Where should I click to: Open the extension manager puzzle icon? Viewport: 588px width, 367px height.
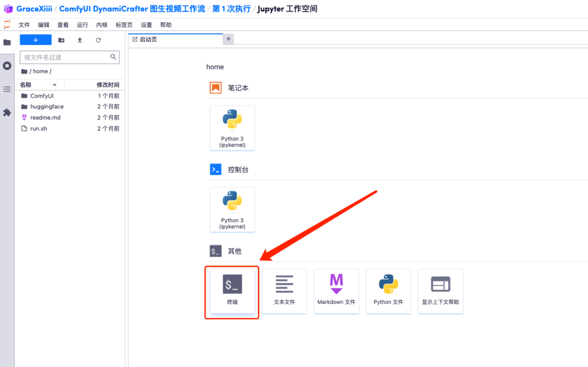click(x=7, y=113)
